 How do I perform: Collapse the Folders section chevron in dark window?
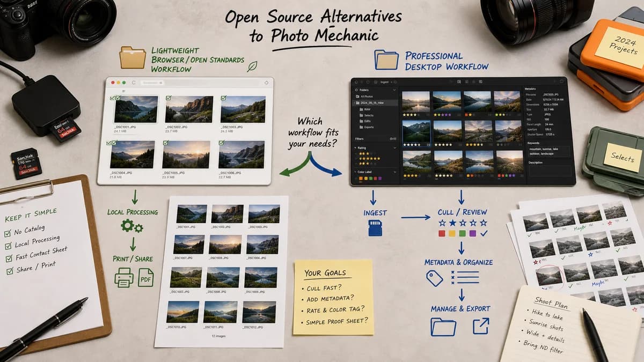394,90
